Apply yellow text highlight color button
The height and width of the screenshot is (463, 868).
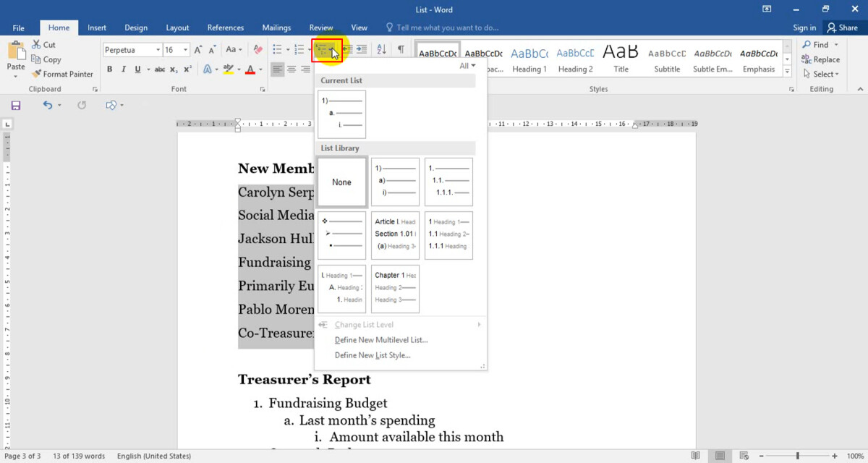(228, 69)
